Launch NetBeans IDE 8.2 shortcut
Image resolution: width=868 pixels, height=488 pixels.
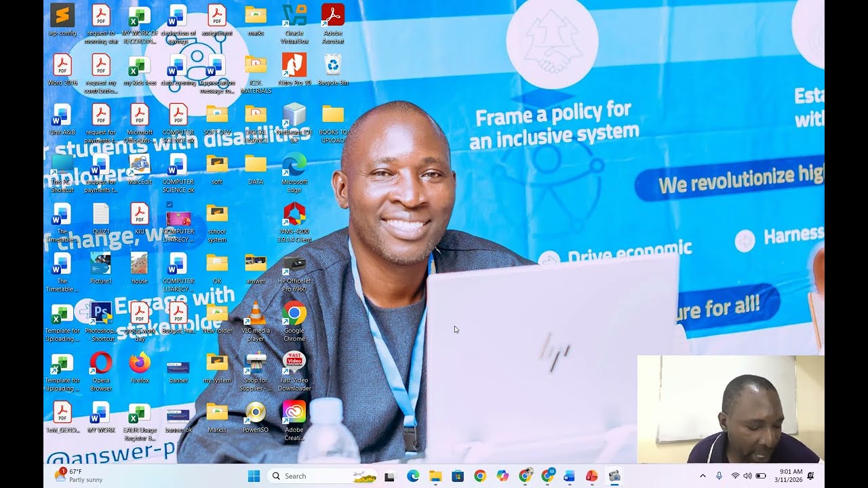click(294, 123)
